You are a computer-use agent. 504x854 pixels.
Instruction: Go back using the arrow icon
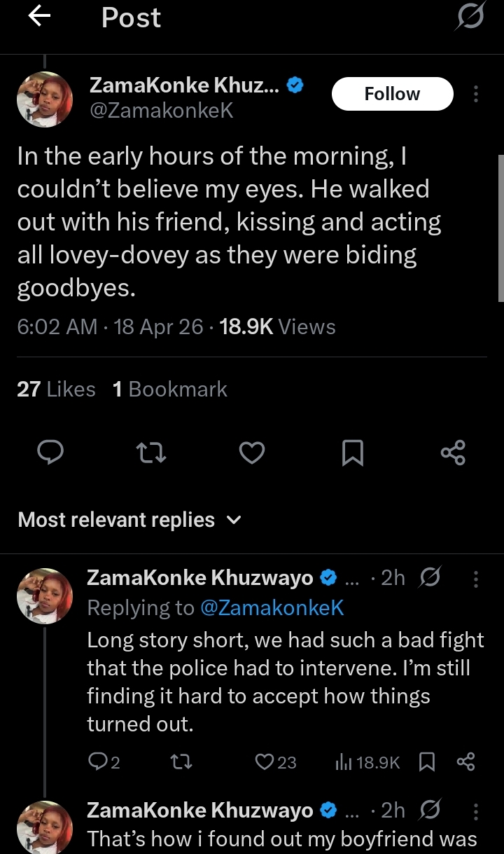(x=39, y=18)
